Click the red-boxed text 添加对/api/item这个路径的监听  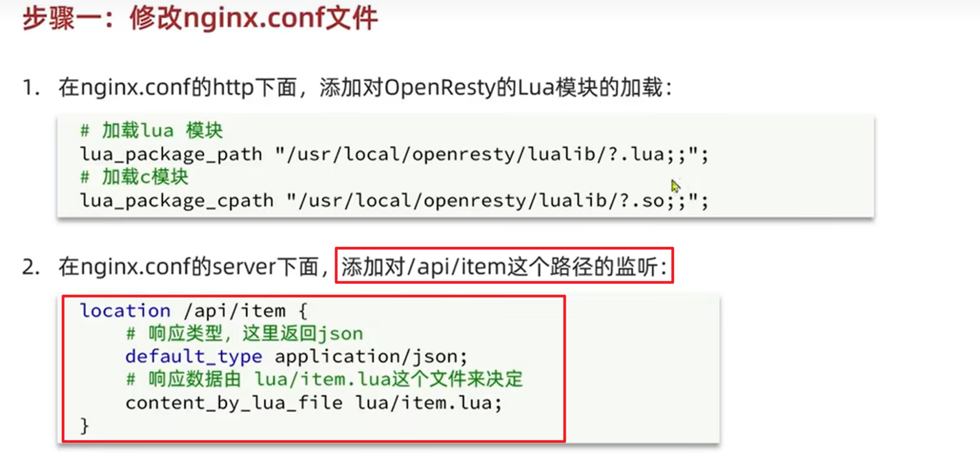[x=504, y=267]
